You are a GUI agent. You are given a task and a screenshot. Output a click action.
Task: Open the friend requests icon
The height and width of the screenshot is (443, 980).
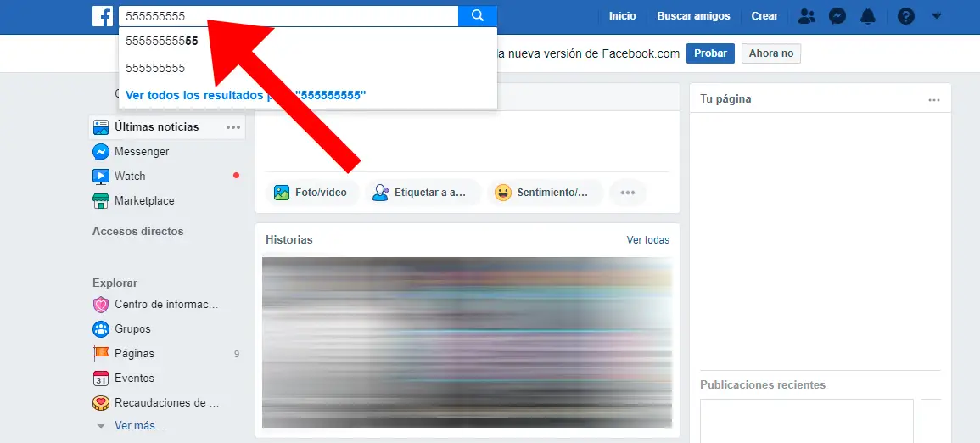coord(807,16)
